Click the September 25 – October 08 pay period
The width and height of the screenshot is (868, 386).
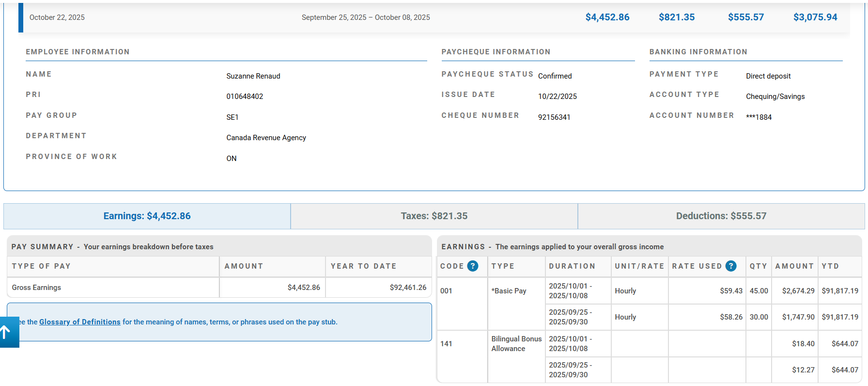[x=366, y=17]
